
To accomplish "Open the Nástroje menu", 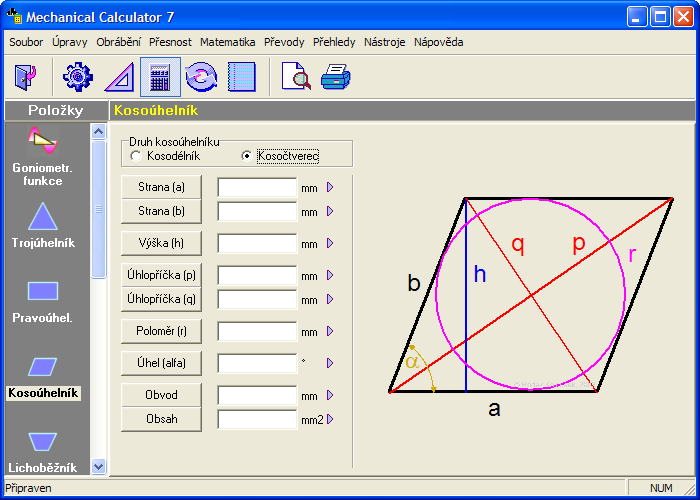I will click(384, 42).
